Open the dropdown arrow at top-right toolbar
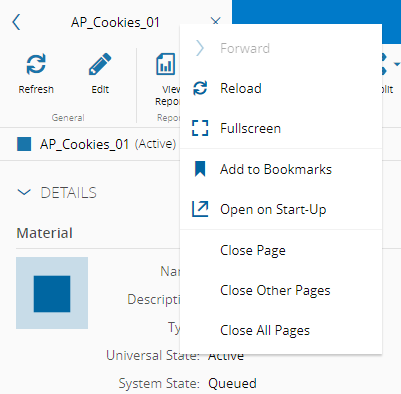 (397, 63)
